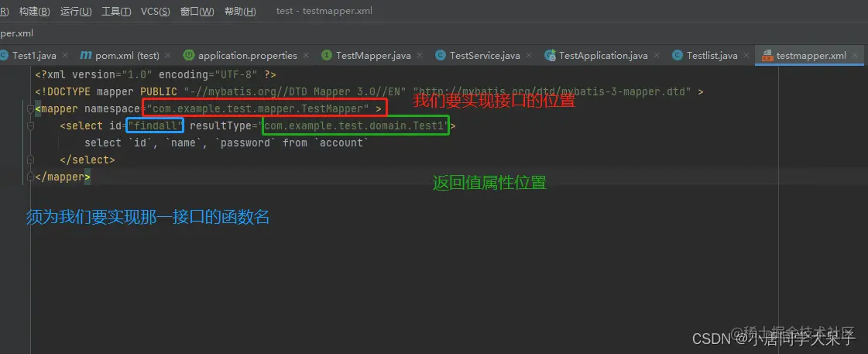This screenshot has width=868, height=354.
Task: Click the "com.example.test.domain.Test1" resultType value
Action: (x=355, y=125)
